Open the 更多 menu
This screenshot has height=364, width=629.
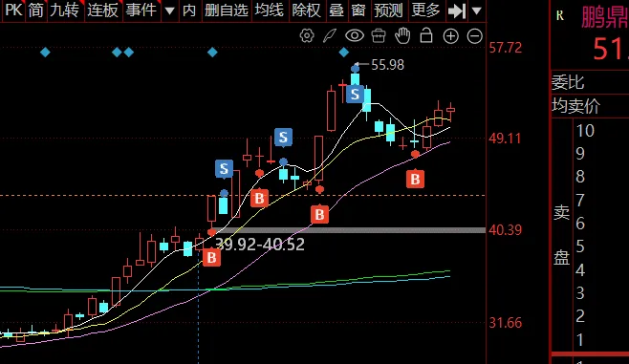pos(425,11)
